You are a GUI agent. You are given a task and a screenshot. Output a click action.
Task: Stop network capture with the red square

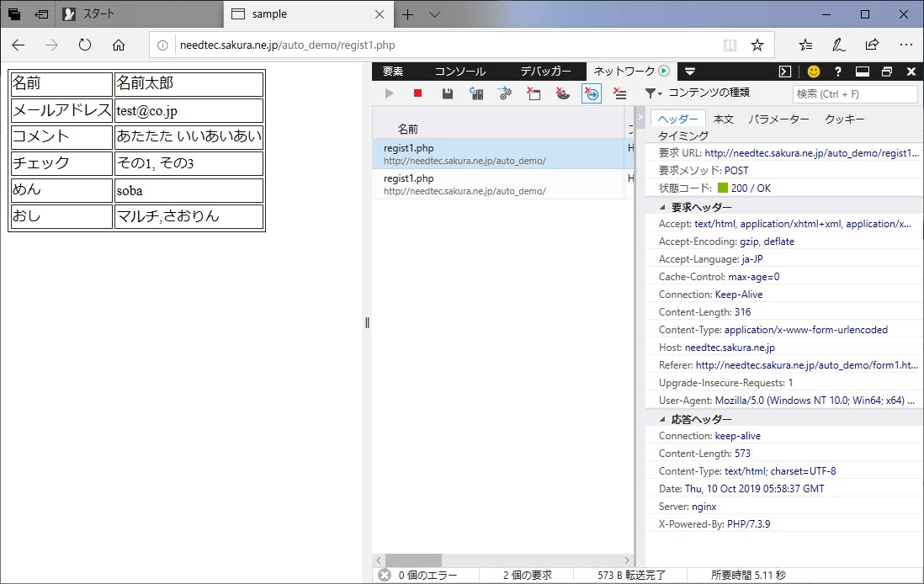(417, 93)
